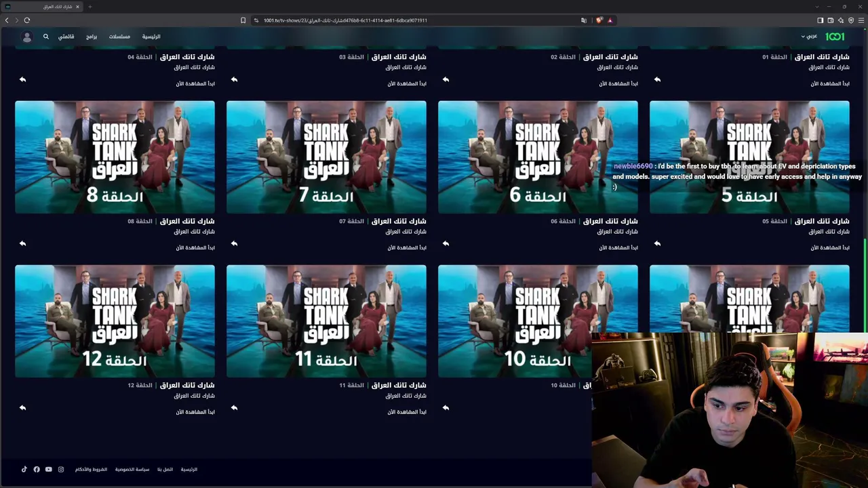
Task: Click the translate page icon in address bar
Action: 584,20
